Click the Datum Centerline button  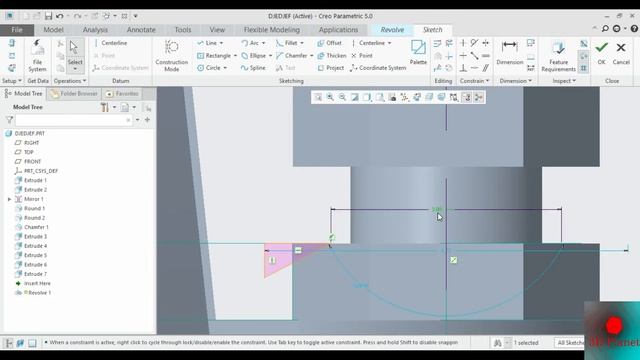coord(110,43)
